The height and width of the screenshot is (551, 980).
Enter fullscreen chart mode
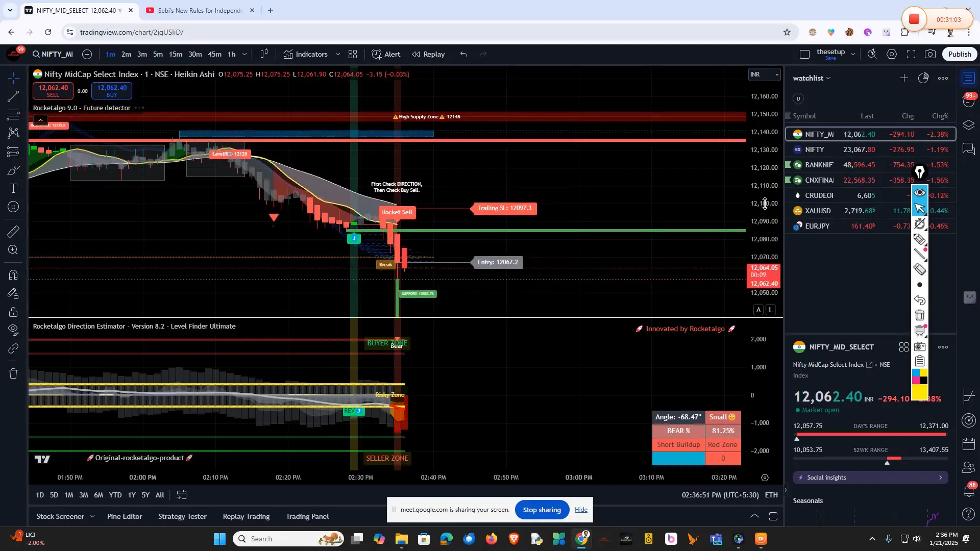[x=911, y=54]
